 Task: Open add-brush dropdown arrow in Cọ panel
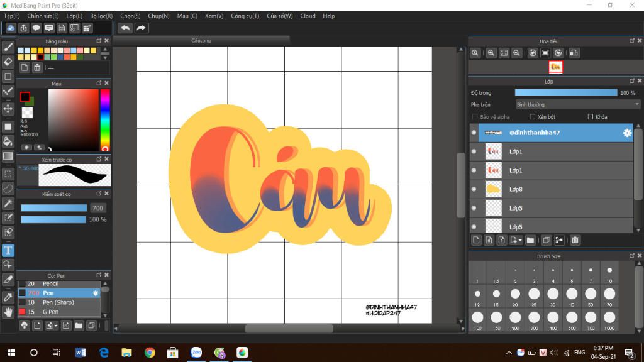point(56,326)
